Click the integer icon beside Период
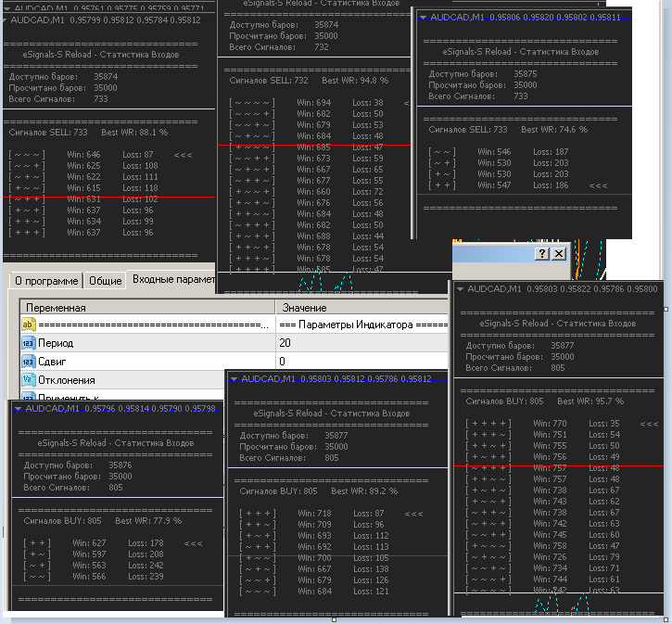 (x=28, y=343)
